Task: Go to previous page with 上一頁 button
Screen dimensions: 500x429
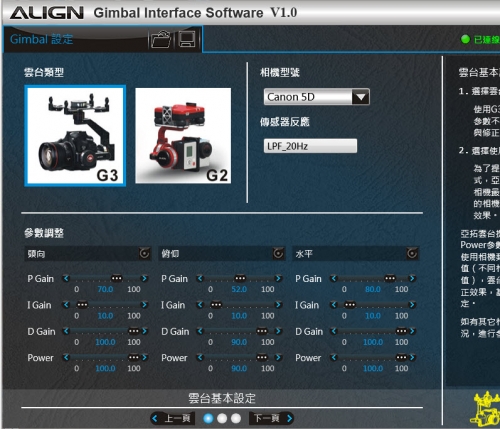Action: [172, 418]
